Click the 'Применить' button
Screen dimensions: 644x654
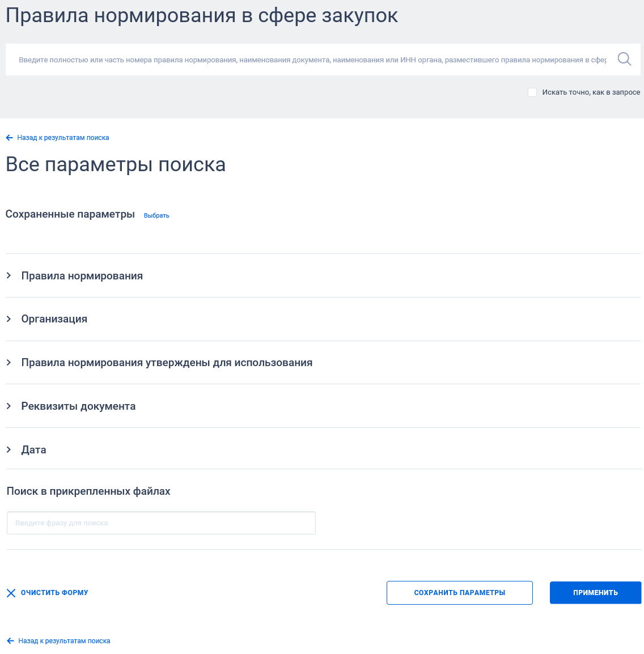coord(595,593)
